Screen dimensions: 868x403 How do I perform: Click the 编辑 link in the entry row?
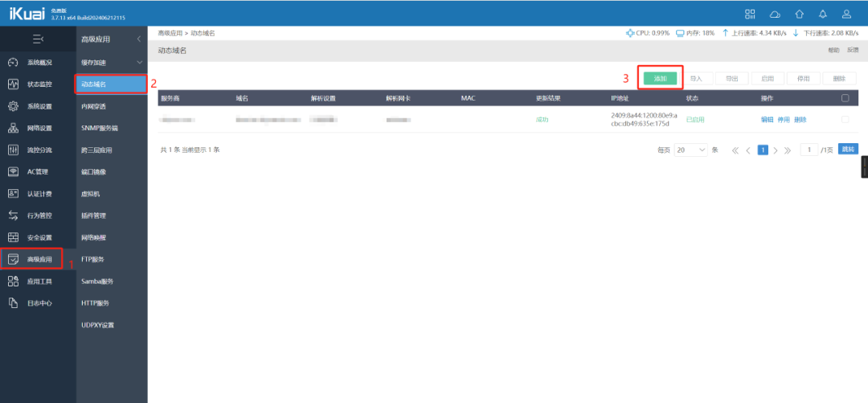768,119
